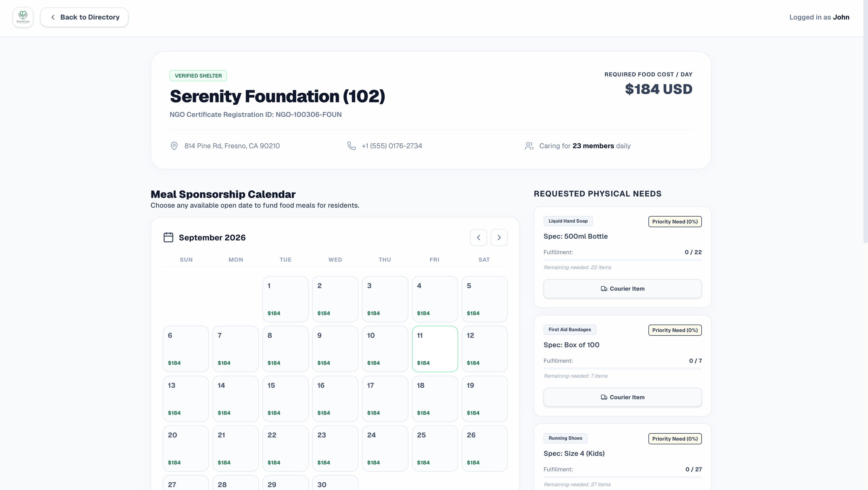This screenshot has height=490, width=868.
Task: Click Priority Need badge on Running Shoes
Action: tap(675, 439)
